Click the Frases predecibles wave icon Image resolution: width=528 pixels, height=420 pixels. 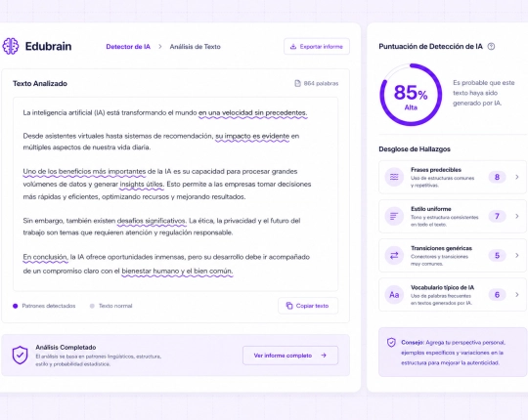(x=394, y=177)
